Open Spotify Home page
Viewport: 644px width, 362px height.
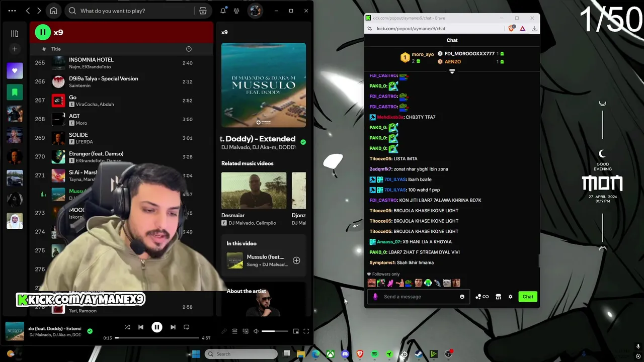(x=54, y=11)
